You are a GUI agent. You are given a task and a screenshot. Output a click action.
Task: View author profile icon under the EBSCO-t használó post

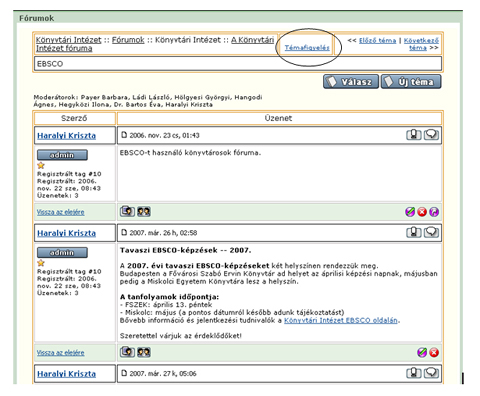pos(127,211)
